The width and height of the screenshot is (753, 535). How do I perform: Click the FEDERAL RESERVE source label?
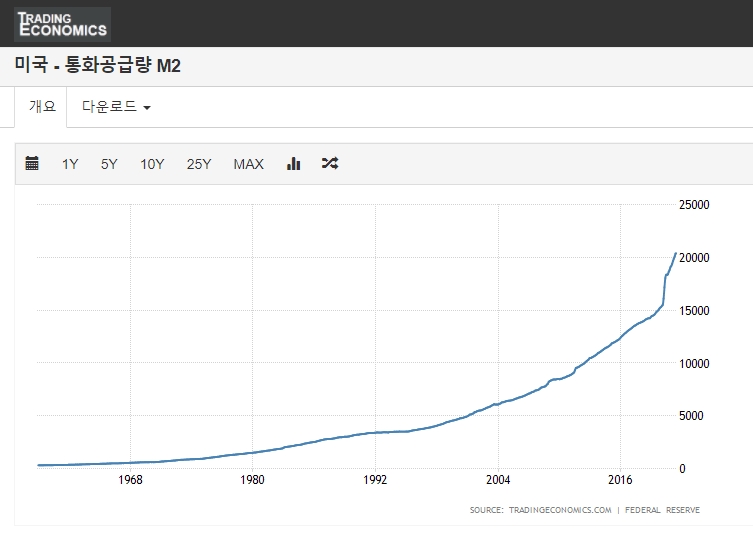point(662,510)
